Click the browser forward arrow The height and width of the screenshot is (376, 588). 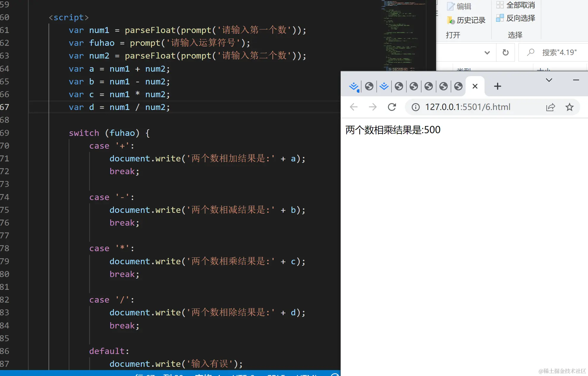click(372, 107)
